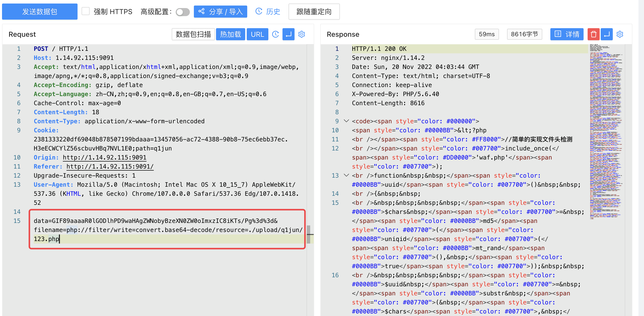This screenshot has width=644, height=316.
Task: Click the Request editor vertical scrollbar thumb
Action: (x=309, y=234)
